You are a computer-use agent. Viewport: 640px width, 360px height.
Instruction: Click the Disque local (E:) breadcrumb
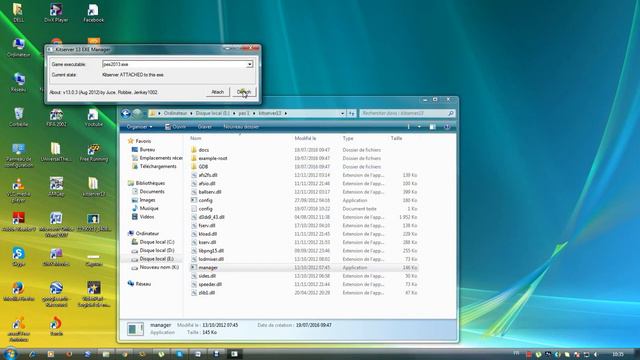click(x=213, y=113)
